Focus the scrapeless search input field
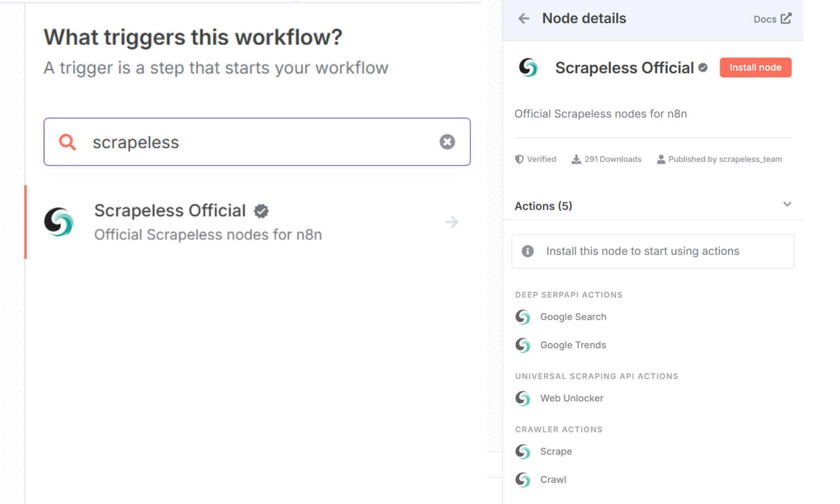This screenshot has height=504, width=840. tap(257, 142)
